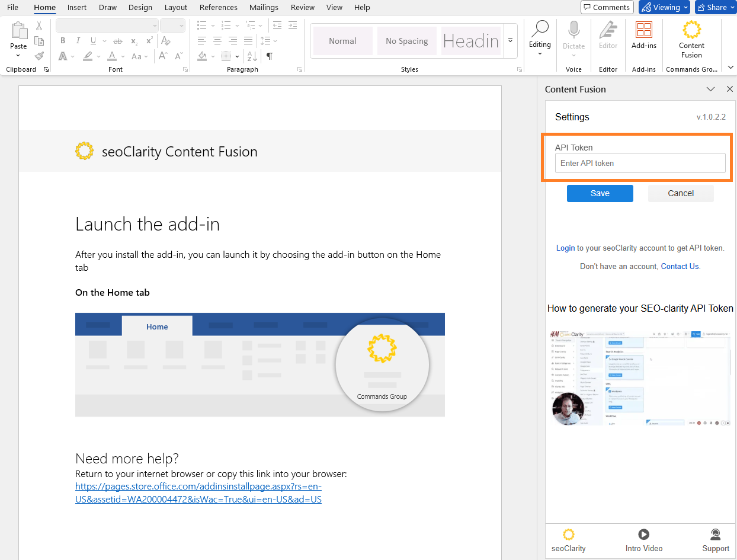Open the References tab
737x560 pixels.
coord(218,8)
